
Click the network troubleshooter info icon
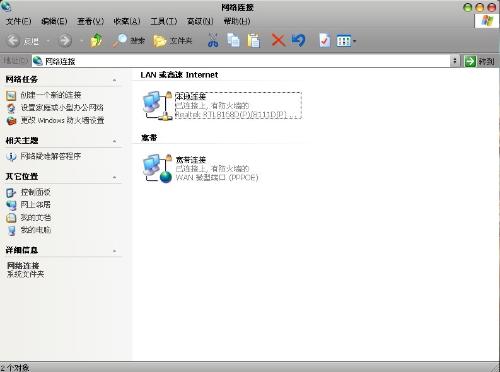coord(11,156)
